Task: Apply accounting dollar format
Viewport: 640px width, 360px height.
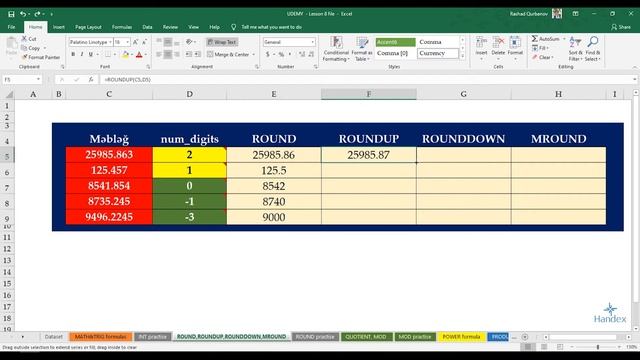Action: point(268,54)
